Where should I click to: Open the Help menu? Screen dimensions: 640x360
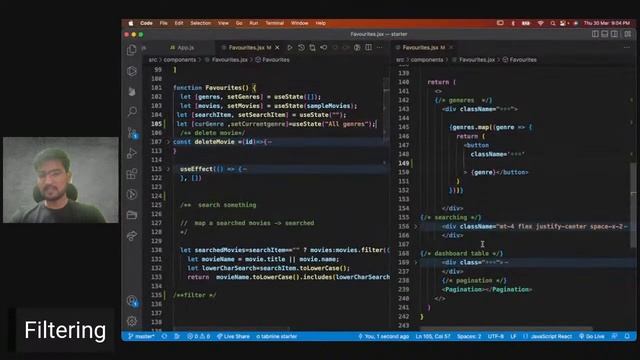click(321, 23)
